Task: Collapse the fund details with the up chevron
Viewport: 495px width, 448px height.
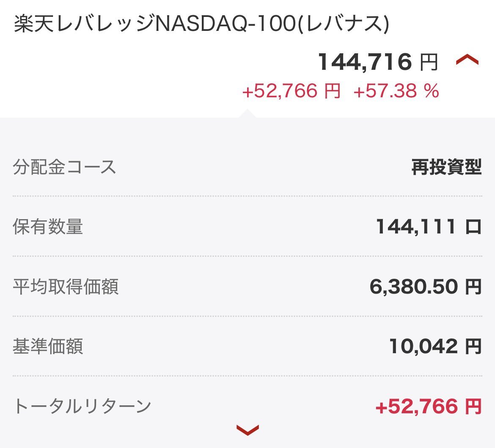Action: (467, 60)
